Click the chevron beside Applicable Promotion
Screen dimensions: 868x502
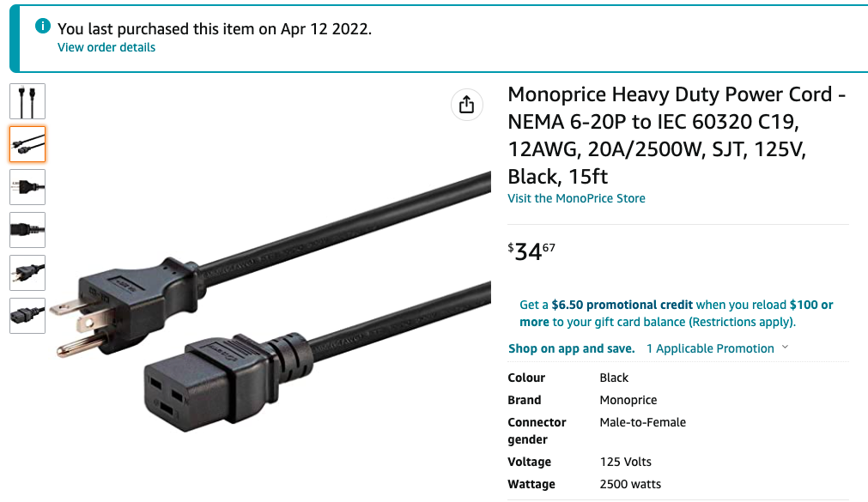(785, 348)
